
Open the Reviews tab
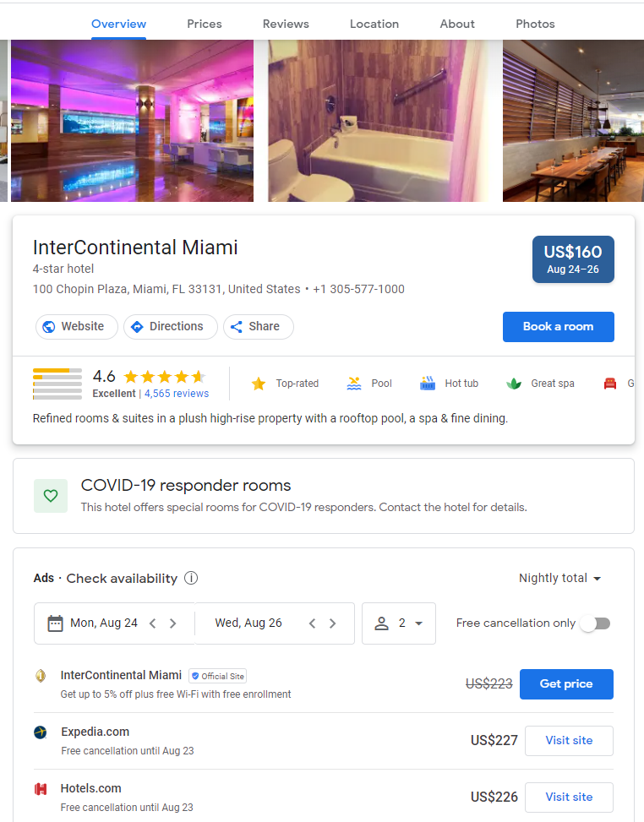pyautogui.click(x=286, y=24)
